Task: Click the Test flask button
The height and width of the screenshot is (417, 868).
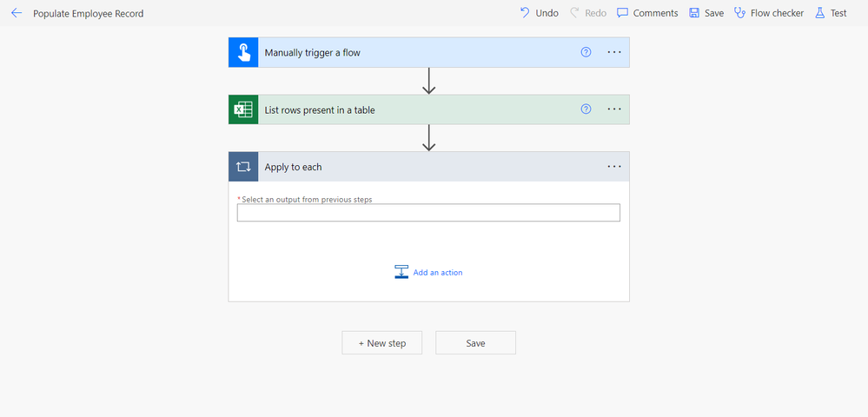Action: click(x=831, y=13)
